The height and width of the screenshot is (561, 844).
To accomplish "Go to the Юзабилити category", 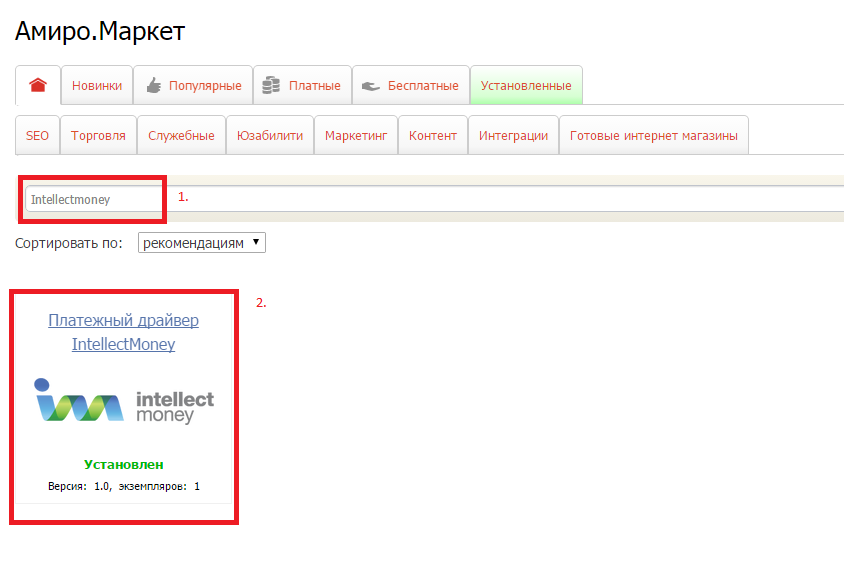I will coord(270,136).
